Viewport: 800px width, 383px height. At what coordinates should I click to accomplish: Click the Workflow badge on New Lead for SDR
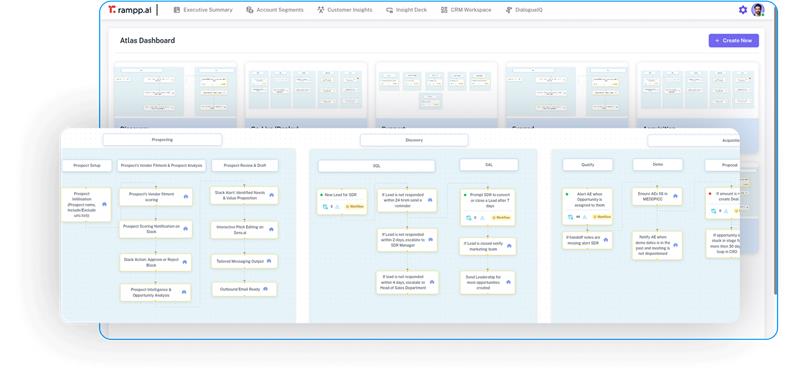[x=354, y=207]
